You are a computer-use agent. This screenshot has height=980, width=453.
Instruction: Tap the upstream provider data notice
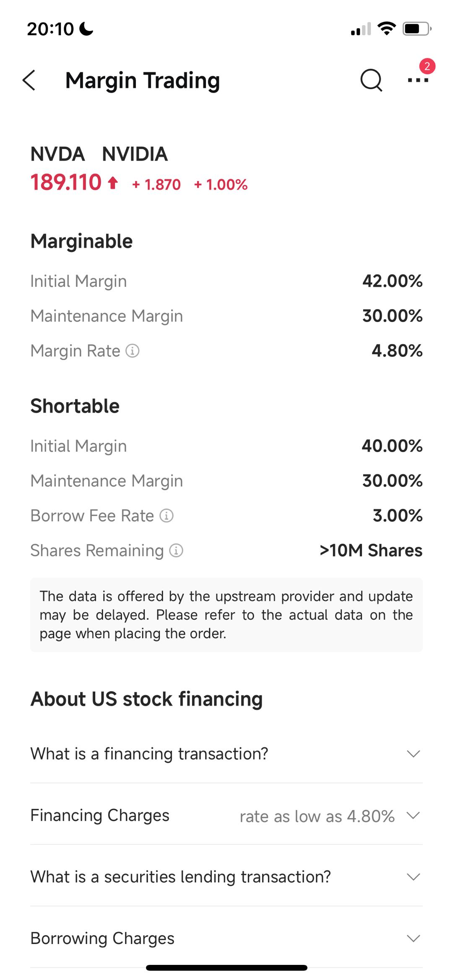tap(226, 615)
